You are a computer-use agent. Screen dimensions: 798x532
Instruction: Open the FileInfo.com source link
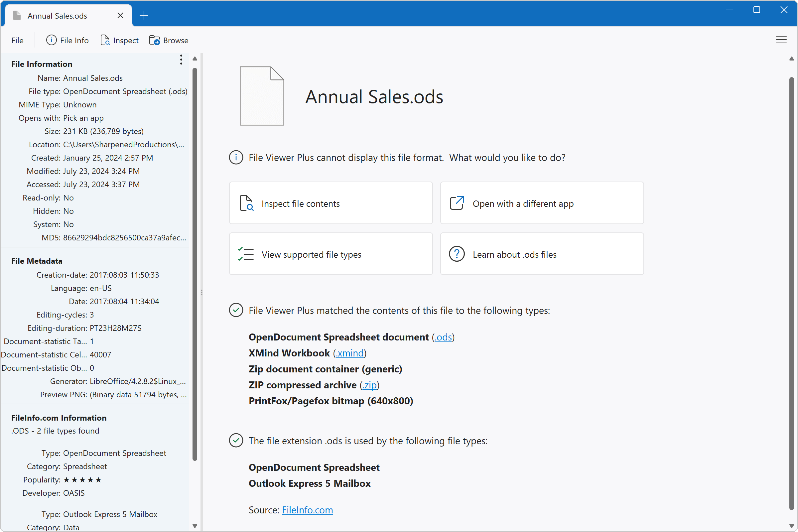pyautogui.click(x=307, y=510)
